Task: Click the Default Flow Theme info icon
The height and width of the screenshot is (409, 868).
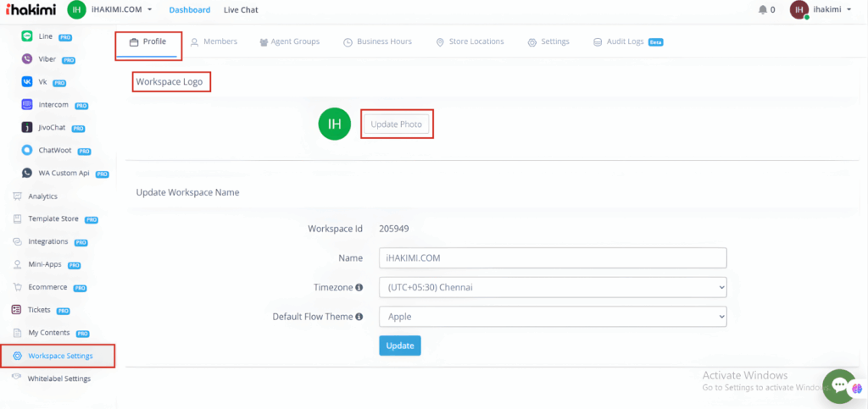Action: point(359,317)
